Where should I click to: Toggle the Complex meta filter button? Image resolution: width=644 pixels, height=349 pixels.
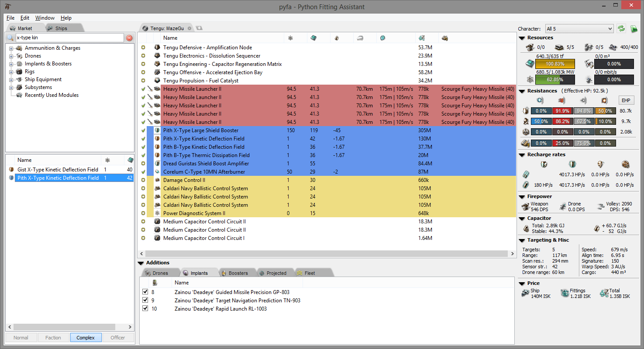click(86, 337)
